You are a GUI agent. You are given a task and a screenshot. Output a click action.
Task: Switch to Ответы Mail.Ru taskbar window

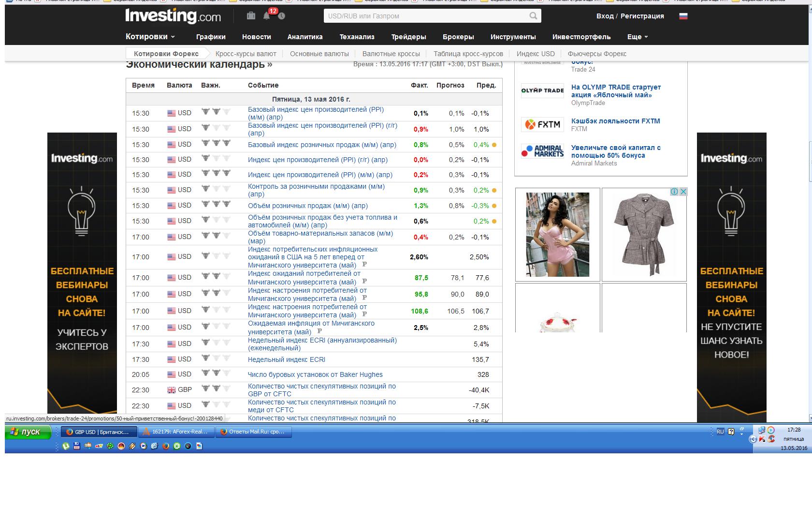(x=253, y=432)
